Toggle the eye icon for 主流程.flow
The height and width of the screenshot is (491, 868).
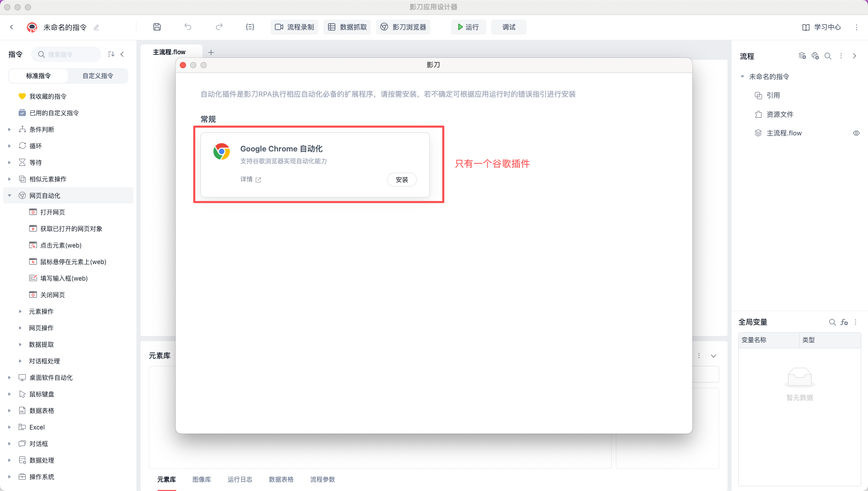point(856,133)
